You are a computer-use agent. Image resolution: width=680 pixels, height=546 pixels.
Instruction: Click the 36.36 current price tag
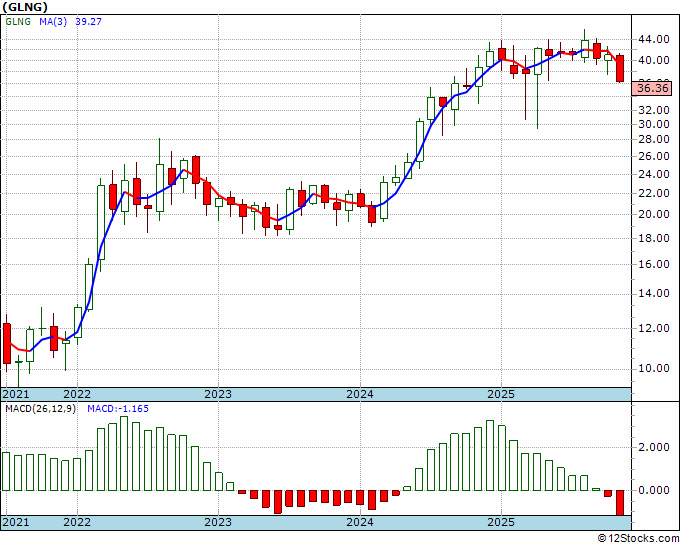pos(652,89)
